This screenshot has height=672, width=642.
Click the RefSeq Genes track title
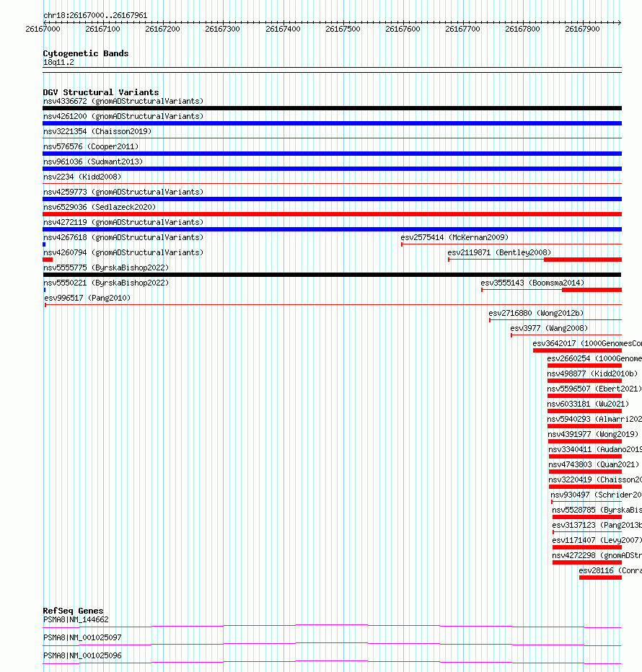point(73,611)
